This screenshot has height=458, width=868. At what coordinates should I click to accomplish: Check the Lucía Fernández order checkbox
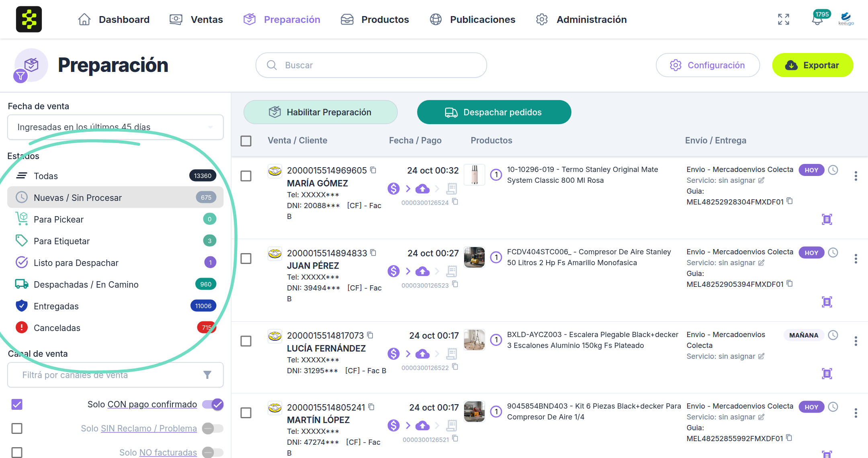coord(246,341)
